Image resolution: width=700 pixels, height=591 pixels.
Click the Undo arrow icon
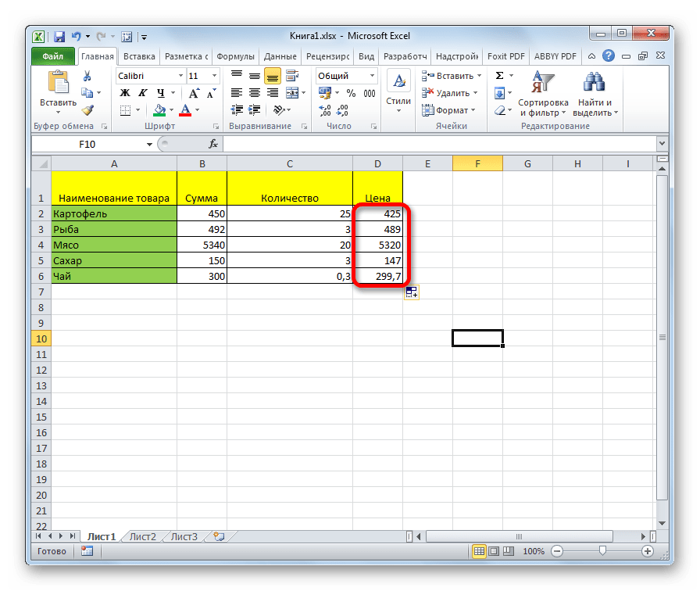point(77,36)
